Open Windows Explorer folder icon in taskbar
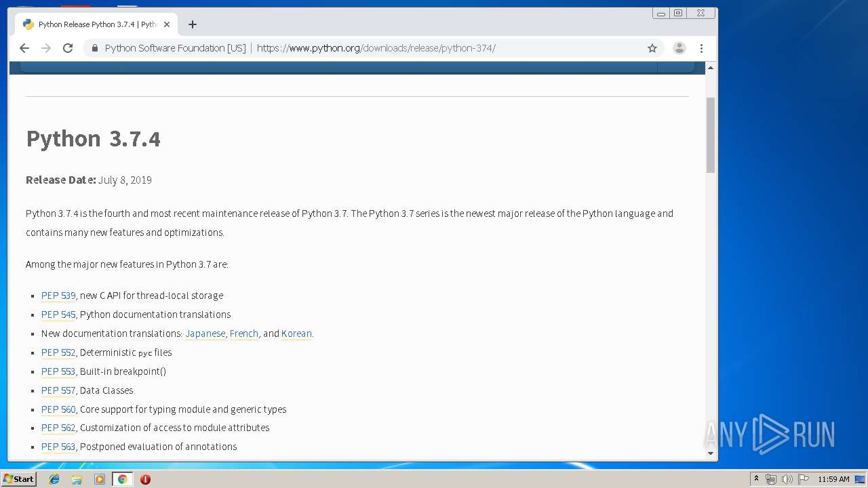The height and width of the screenshot is (488, 868). (77, 479)
